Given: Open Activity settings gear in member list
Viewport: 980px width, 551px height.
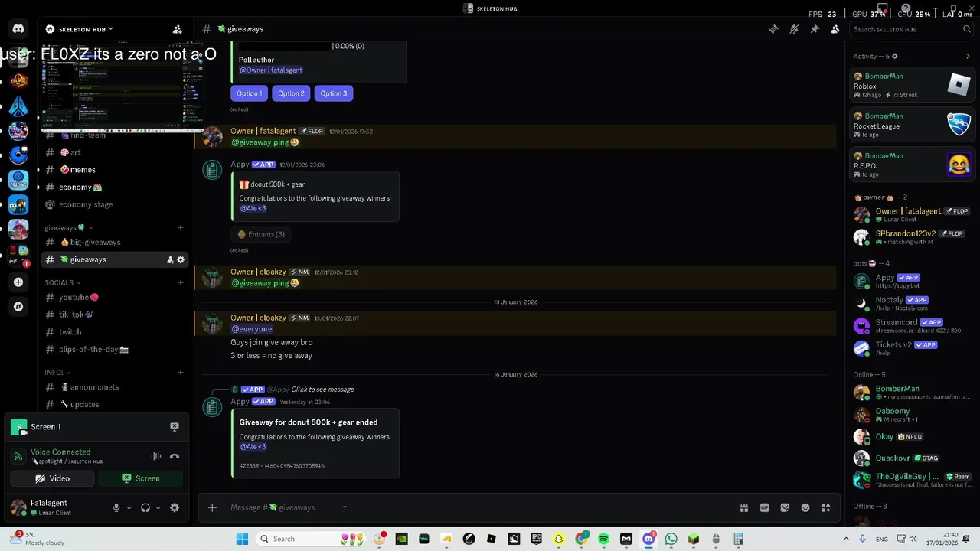Looking at the screenshot, I should [x=894, y=57].
